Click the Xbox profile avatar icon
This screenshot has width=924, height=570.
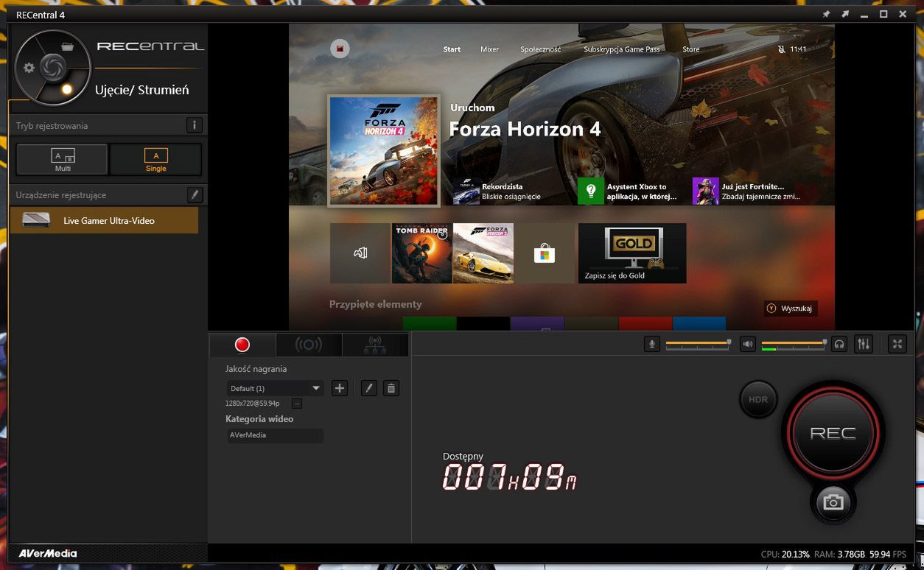tap(340, 49)
